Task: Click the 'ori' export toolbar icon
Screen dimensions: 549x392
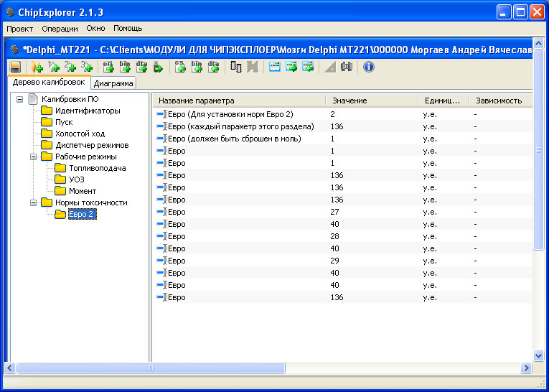Action: [108, 67]
